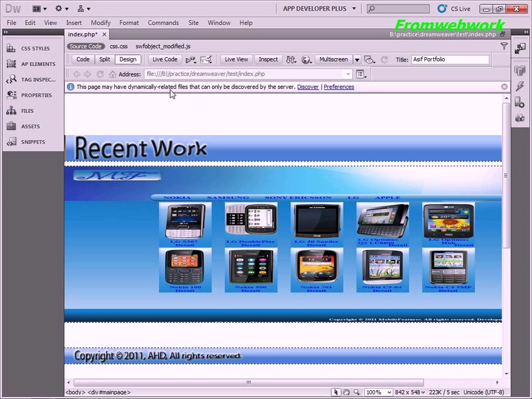532x399 pixels.
Task: Click the Refresh design view icon
Action: pyautogui.click(x=384, y=60)
